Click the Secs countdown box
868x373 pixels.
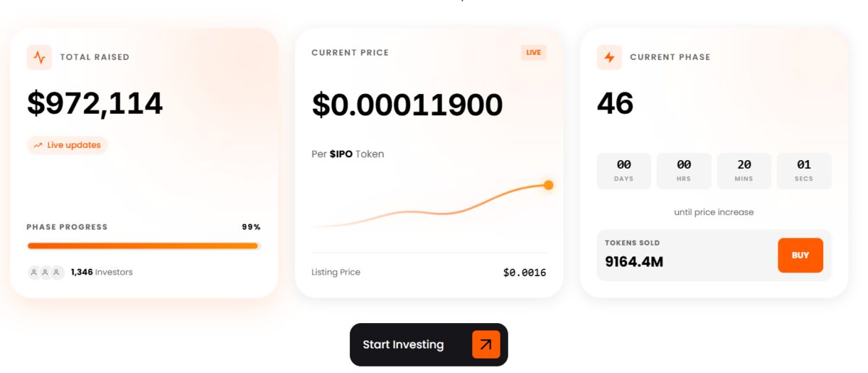click(x=804, y=171)
